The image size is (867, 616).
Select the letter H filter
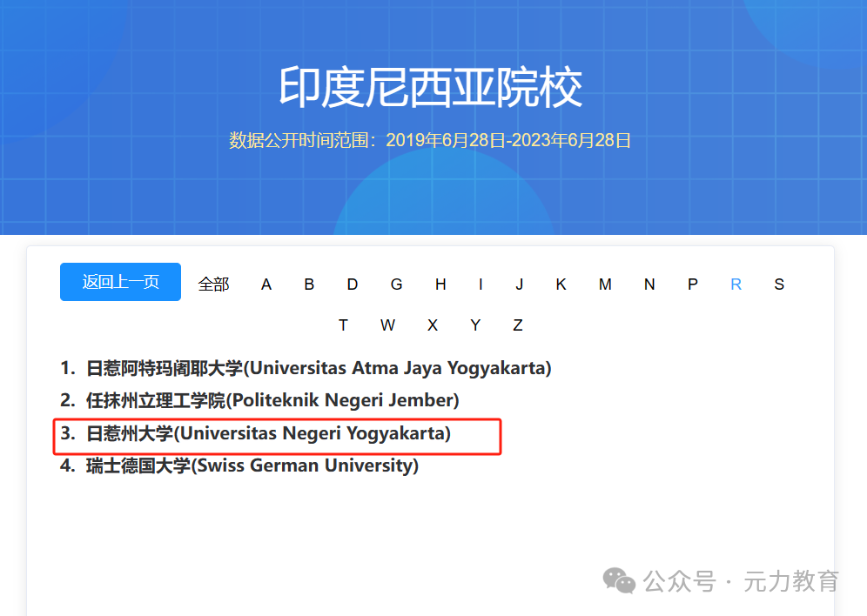click(440, 284)
